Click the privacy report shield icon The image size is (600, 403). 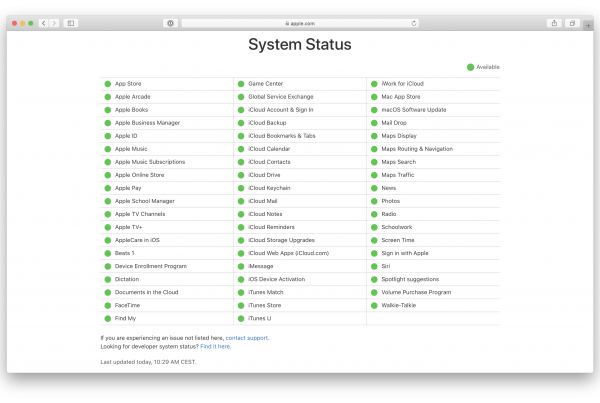(x=170, y=22)
